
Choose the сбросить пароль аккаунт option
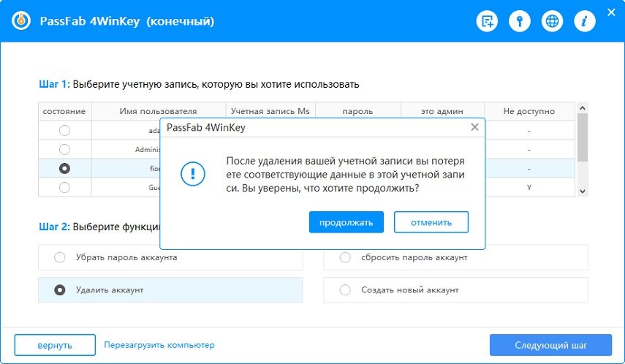(x=455, y=257)
